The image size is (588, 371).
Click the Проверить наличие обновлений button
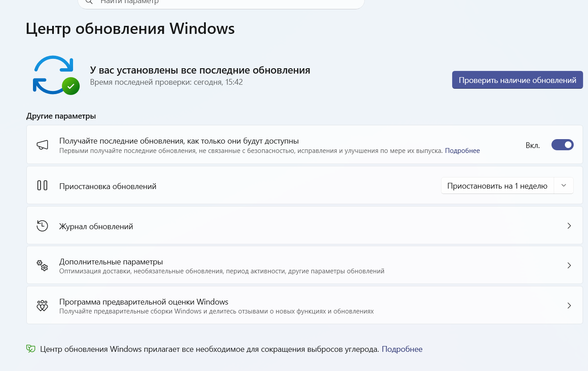(x=517, y=80)
